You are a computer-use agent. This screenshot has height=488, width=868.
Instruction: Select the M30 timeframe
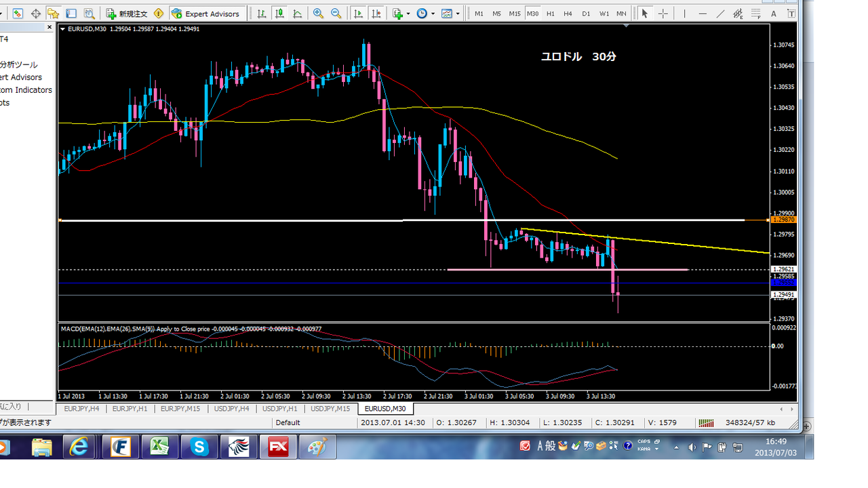click(x=532, y=14)
